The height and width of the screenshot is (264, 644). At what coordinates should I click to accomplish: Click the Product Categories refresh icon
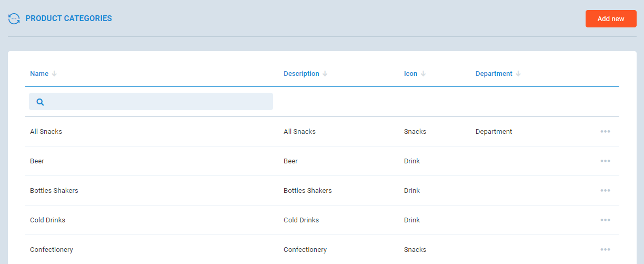pos(14,18)
